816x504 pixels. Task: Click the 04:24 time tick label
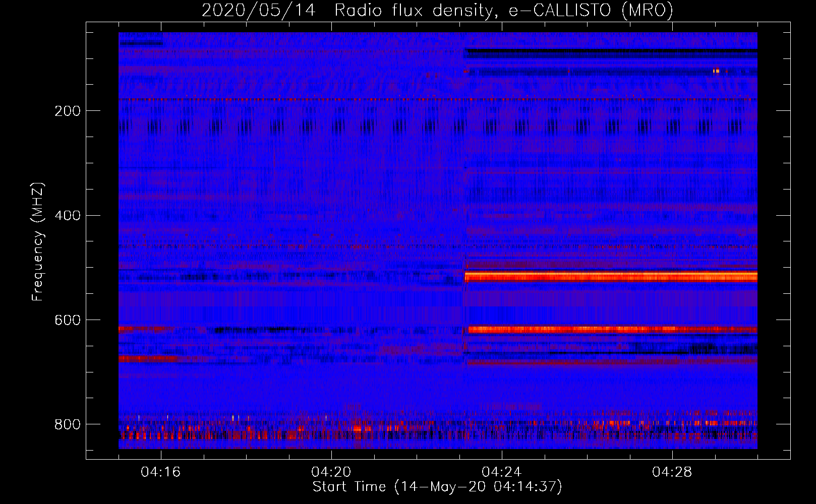502,472
